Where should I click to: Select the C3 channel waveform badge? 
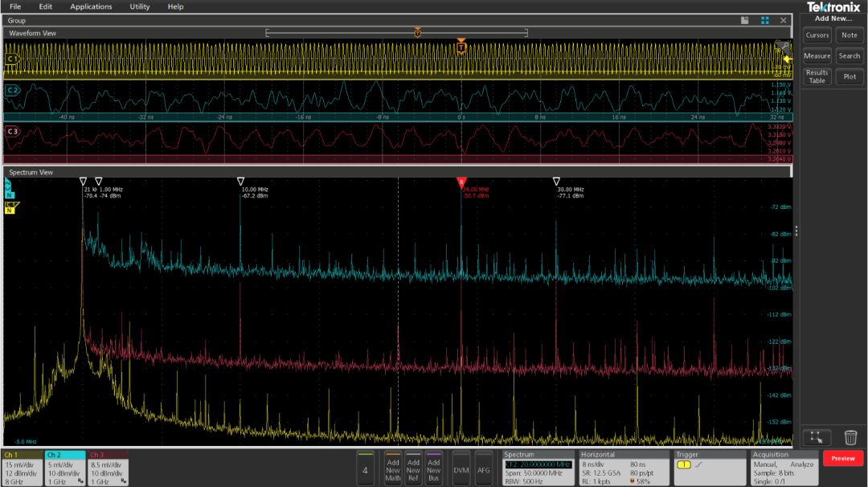pyautogui.click(x=12, y=131)
